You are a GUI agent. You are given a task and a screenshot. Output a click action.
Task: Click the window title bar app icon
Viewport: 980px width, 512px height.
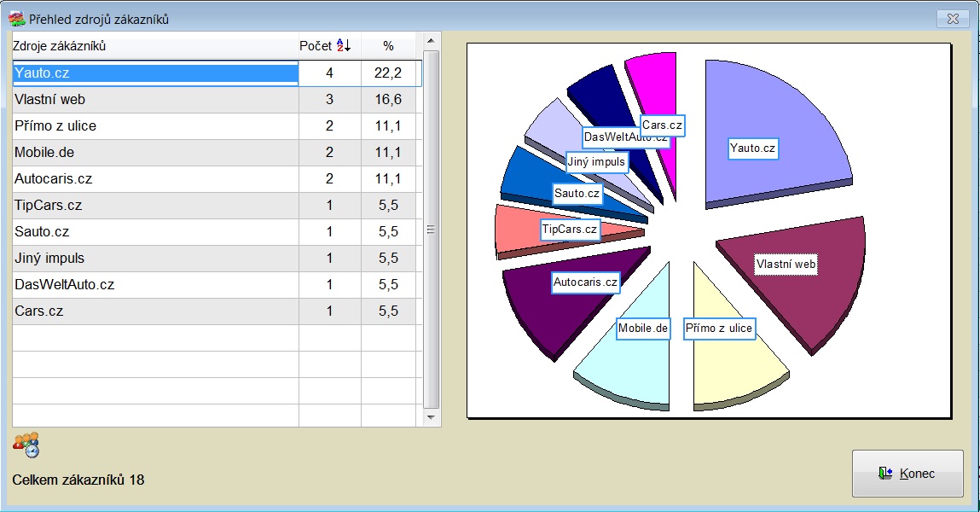(16, 18)
